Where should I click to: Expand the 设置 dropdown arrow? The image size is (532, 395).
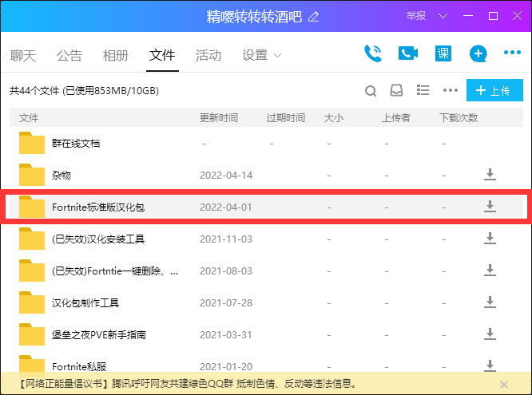(x=277, y=56)
